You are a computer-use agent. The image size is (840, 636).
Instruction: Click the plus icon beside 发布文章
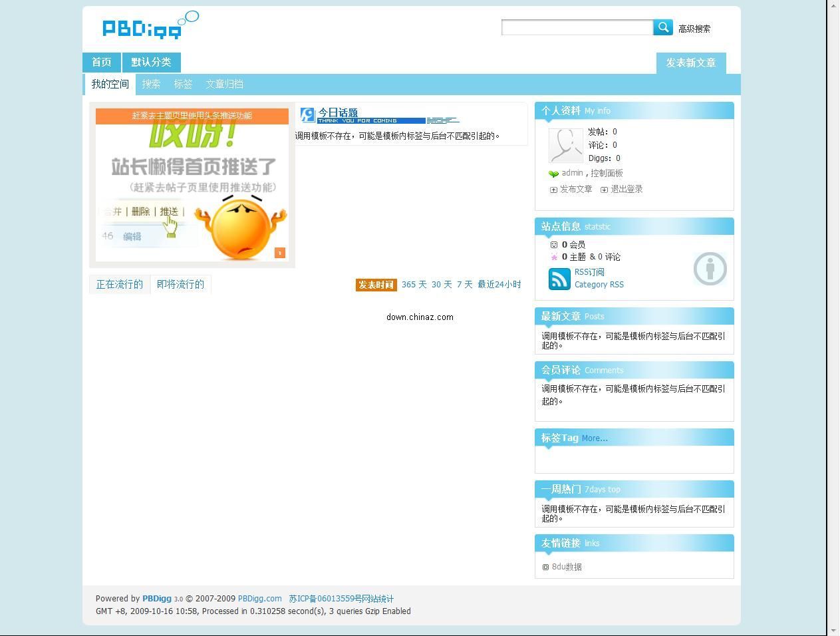click(553, 190)
